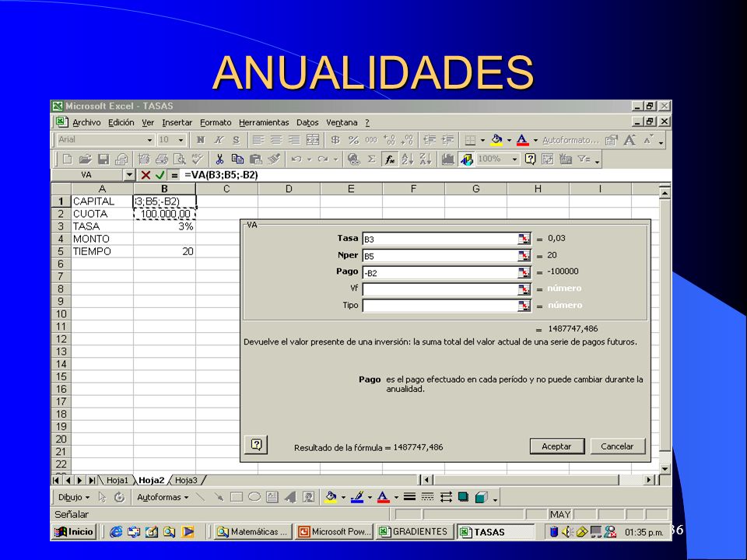Expand the Autoformas menu

[163, 497]
